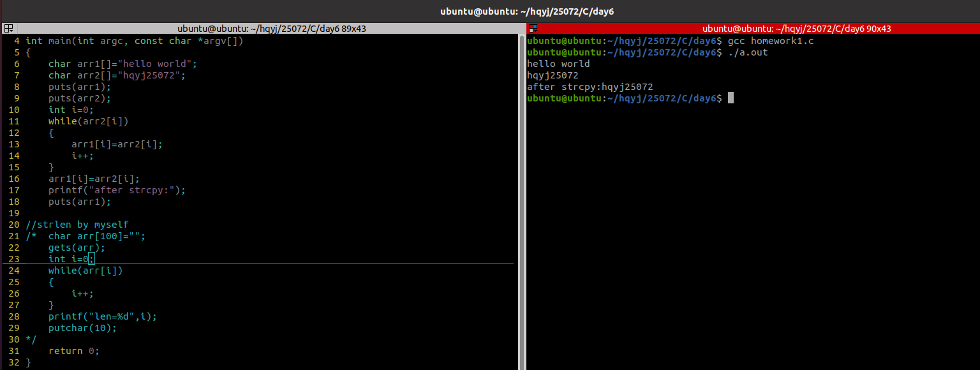
Task: Click printf("after strcpy:"); on line 17
Action: [x=117, y=190]
